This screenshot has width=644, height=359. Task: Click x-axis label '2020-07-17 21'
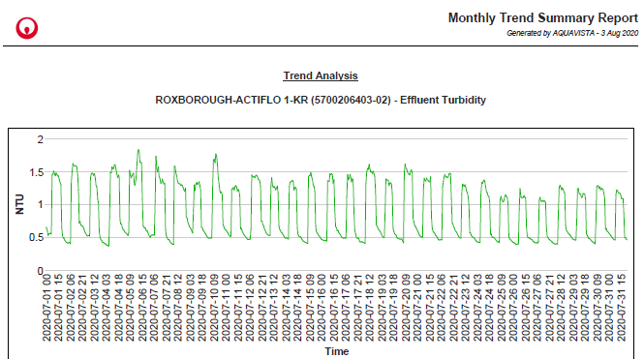click(358, 308)
